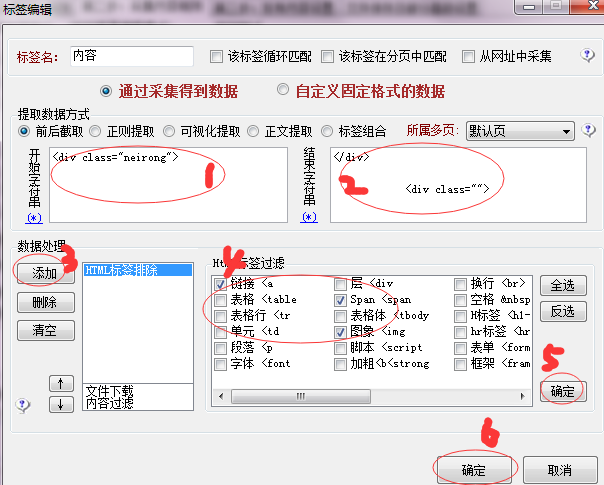
Task: Check the 框架 <fram filter
Action: [460, 364]
